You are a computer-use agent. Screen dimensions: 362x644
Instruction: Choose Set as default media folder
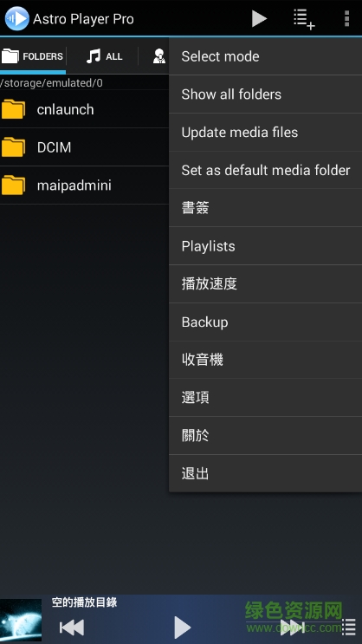(x=266, y=170)
